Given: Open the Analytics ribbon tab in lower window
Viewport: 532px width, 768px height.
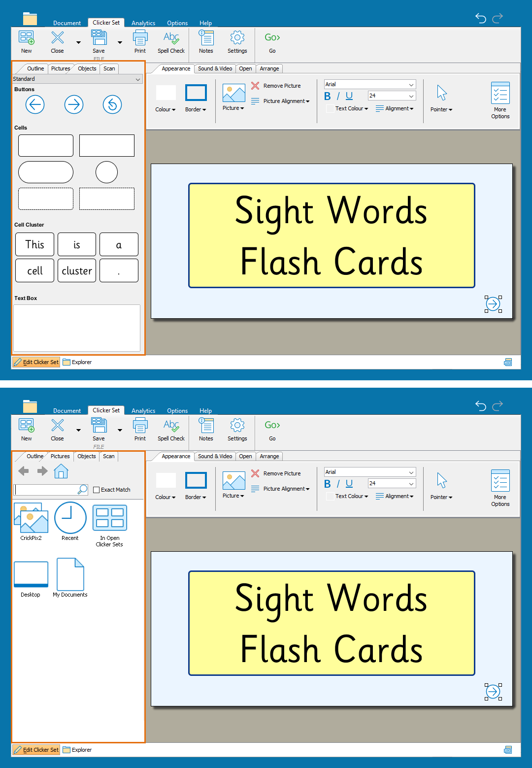Looking at the screenshot, I should pos(143,411).
